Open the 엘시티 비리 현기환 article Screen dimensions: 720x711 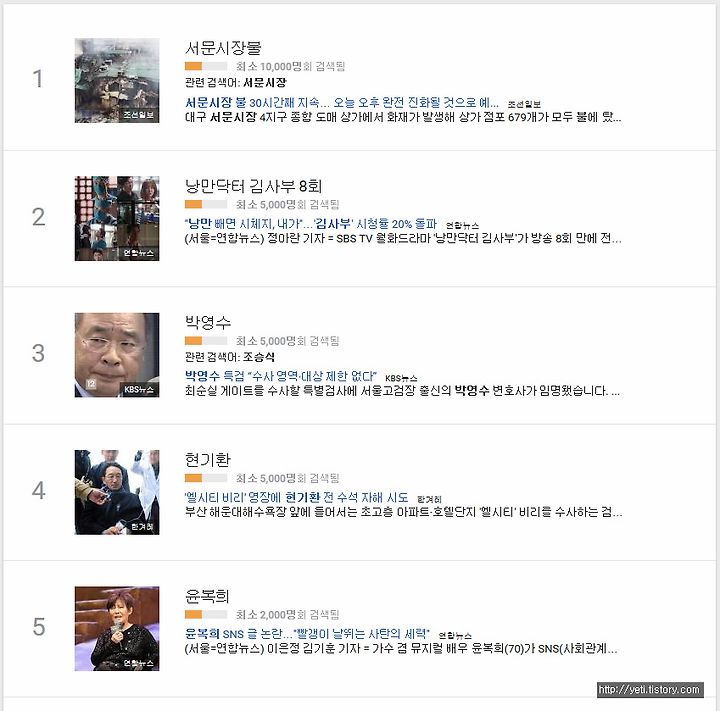[296, 497]
